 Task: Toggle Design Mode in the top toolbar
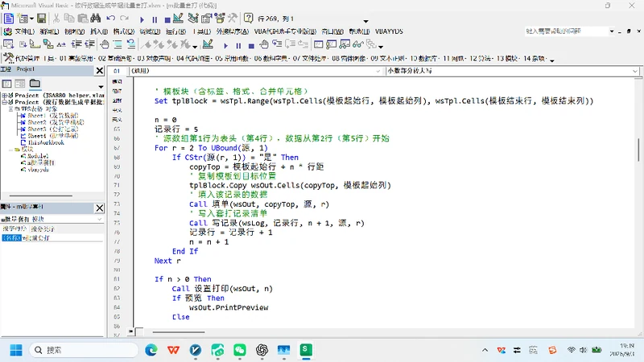coord(178,19)
